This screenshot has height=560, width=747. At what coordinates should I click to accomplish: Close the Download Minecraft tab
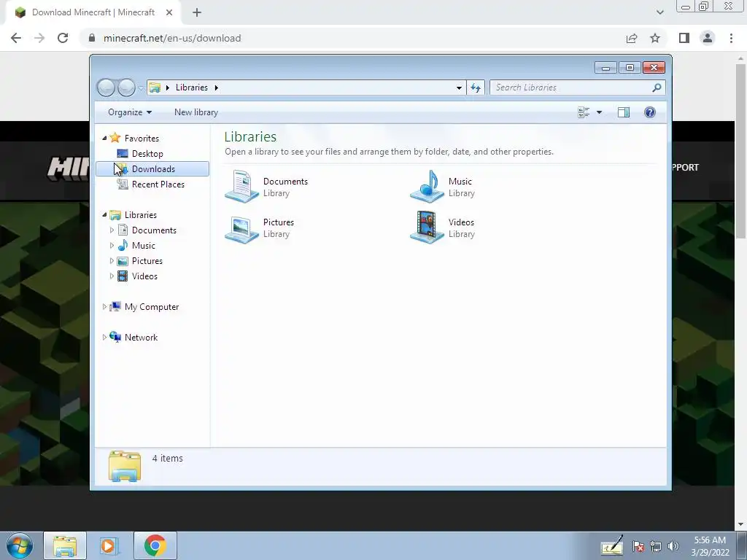click(x=169, y=13)
